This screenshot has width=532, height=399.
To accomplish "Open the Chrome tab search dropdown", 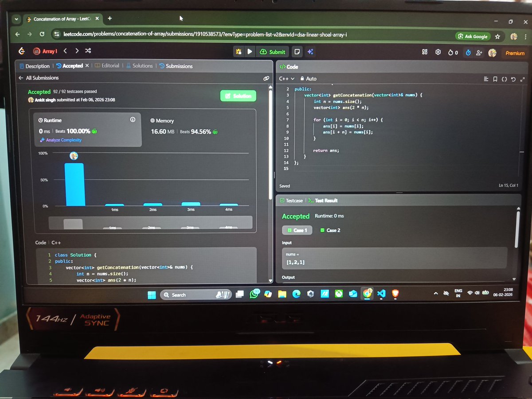I will point(16,19).
